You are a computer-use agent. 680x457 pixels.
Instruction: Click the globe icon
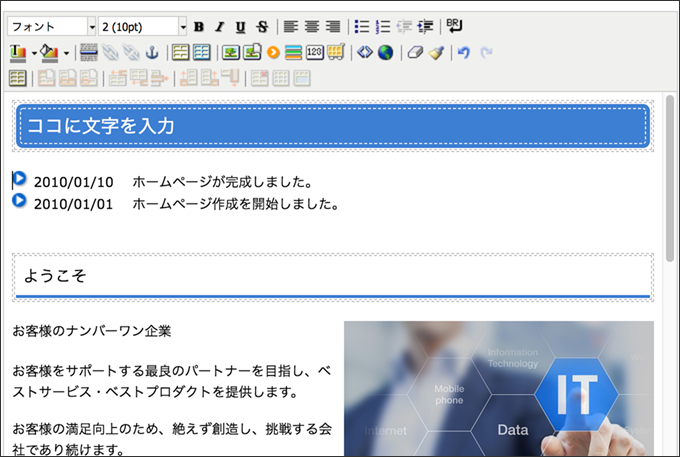coord(386,52)
